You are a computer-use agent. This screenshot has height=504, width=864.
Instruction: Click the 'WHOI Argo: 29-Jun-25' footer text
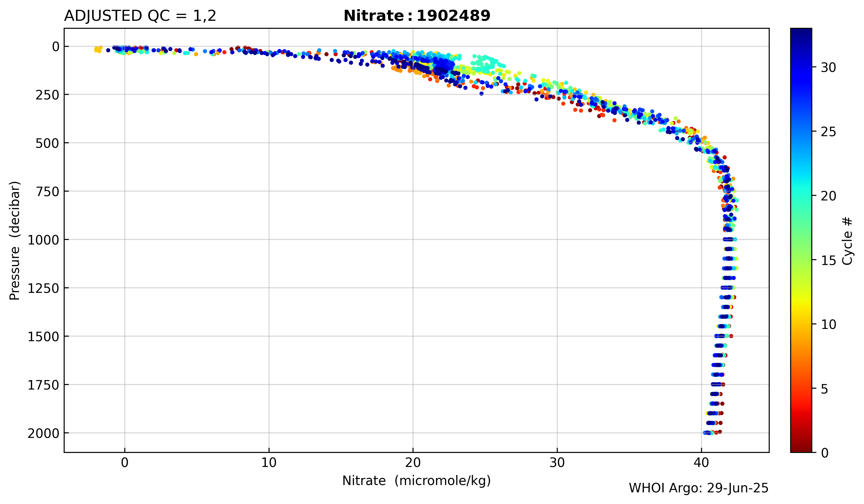pos(699,488)
